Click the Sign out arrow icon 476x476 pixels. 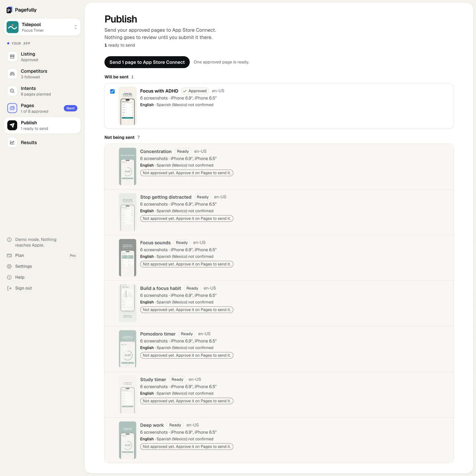pos(9,288)
